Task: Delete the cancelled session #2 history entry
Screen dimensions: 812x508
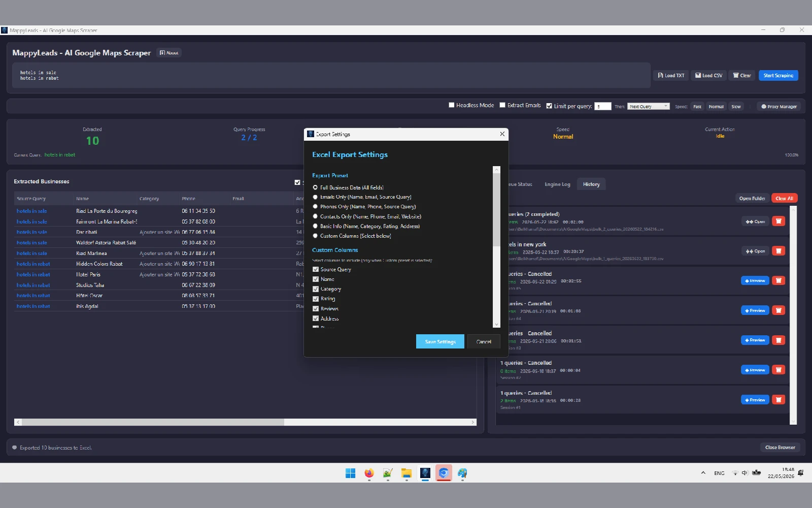Action: (779, 370)
